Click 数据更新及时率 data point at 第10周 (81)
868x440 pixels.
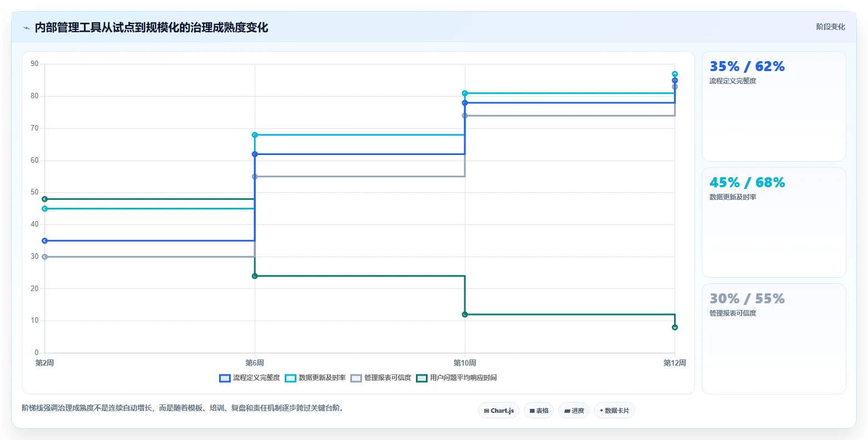(465, 93)
